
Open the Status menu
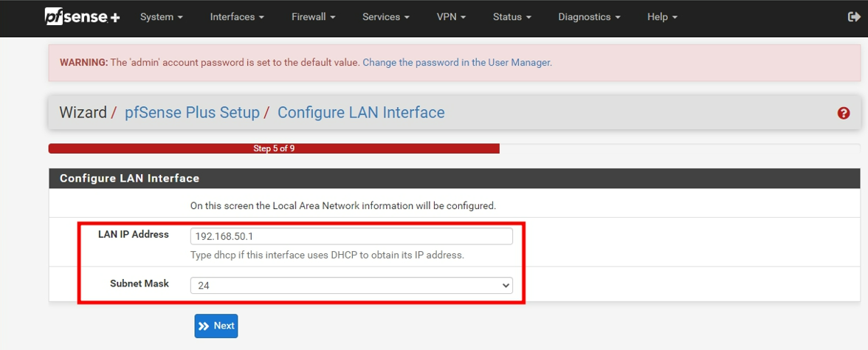(x=512, y=17)
